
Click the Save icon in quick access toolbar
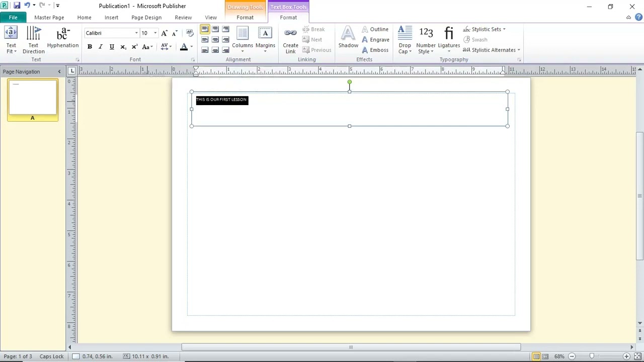pyautogui.click(x=17, y=6)
